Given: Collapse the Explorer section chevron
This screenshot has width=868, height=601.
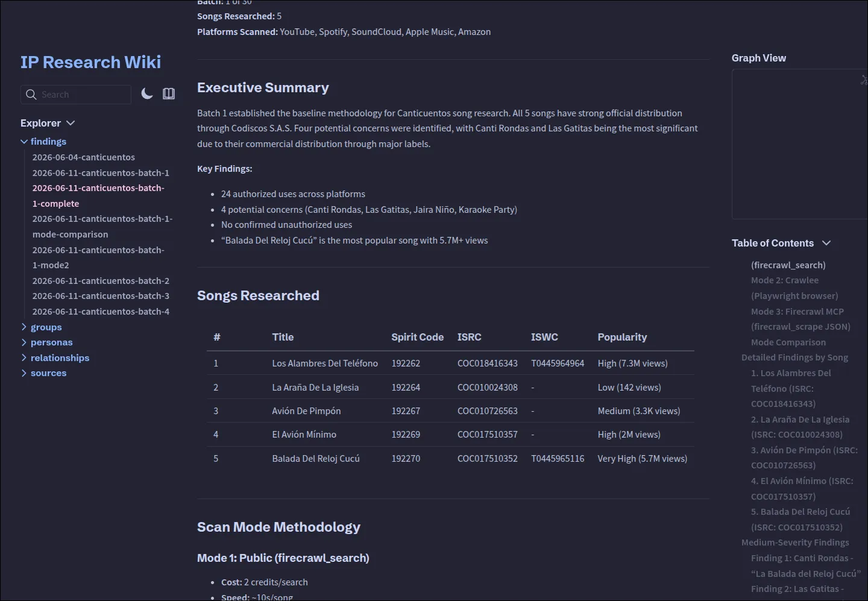Looking at the screenshot, I should click(71, 123).
